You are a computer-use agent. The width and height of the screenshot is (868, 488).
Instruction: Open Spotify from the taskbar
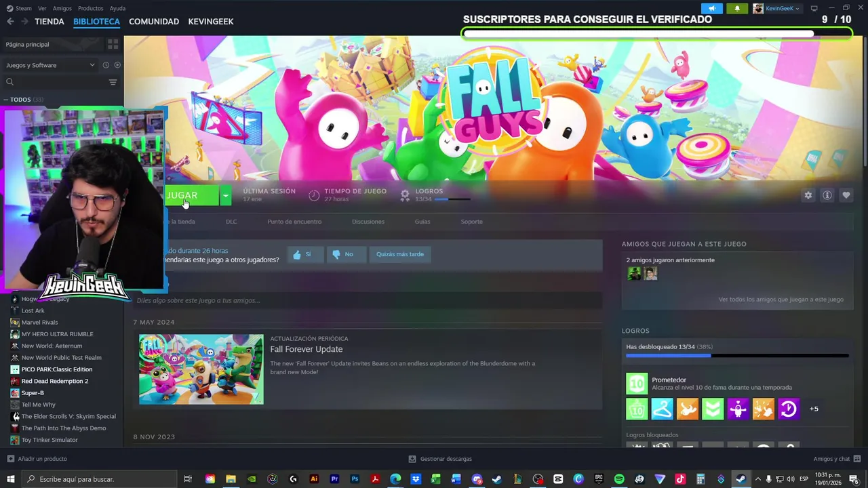tap(619, 479)
